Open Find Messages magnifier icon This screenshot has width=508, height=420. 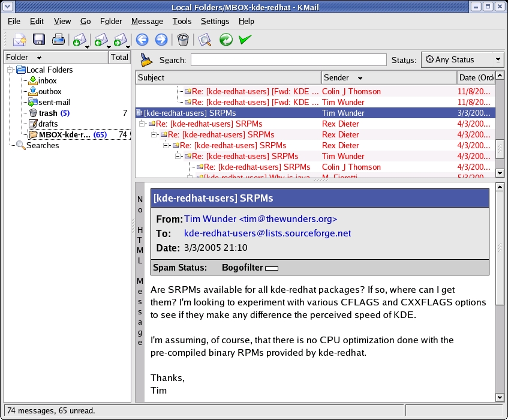click(x=205, y=40)
